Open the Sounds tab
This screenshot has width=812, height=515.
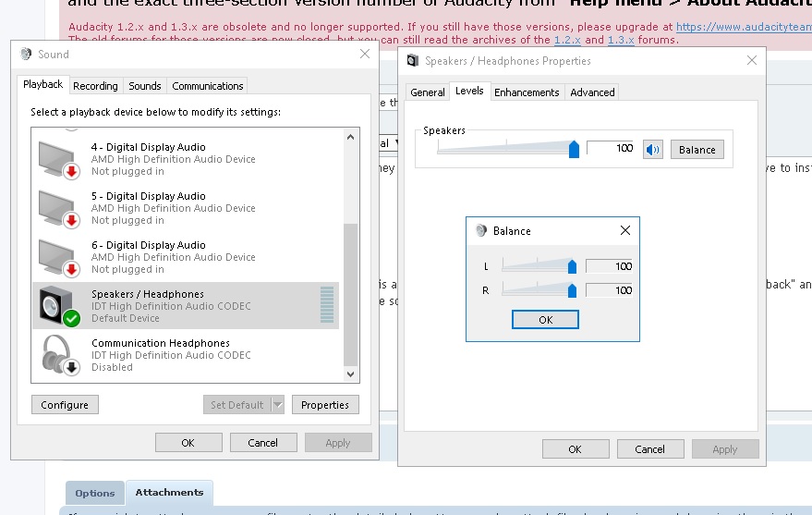pos(144,86)
